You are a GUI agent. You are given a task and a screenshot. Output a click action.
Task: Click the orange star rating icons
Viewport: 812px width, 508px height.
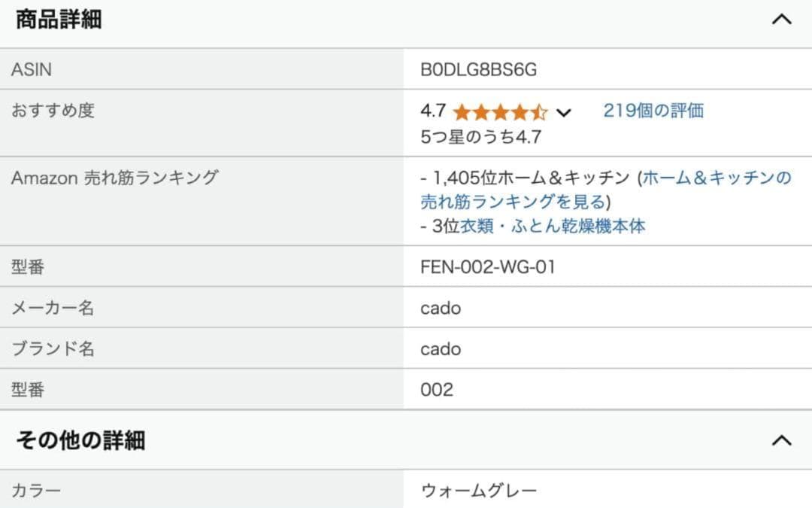click(x=500, y=112)
